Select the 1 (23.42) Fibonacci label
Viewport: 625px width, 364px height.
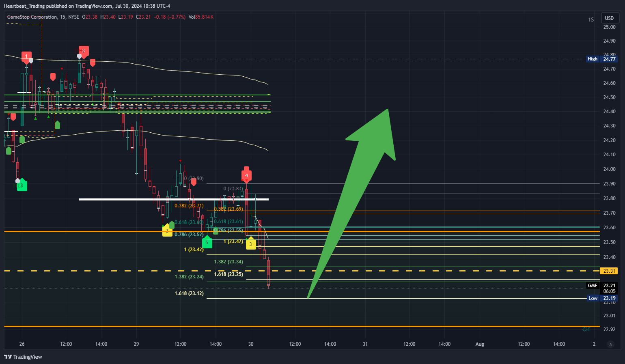pyautogui.click(x=194, y=250)
